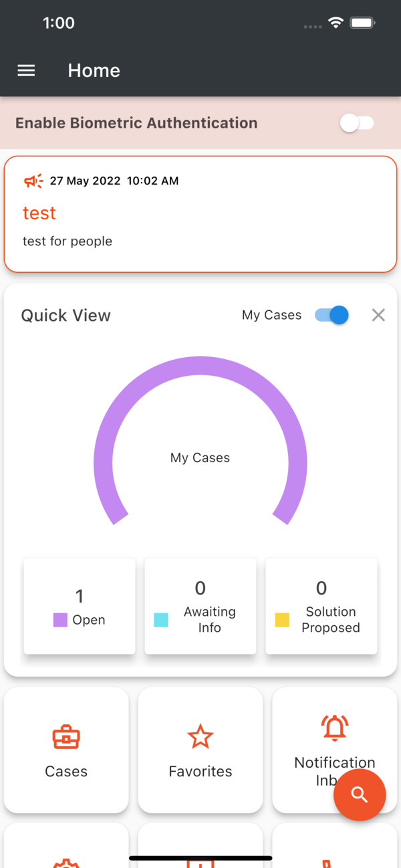Tap the orange search floating button
The width and height of the screenshot is (401, 868).
pyautogui.click(x=360, y=794)
